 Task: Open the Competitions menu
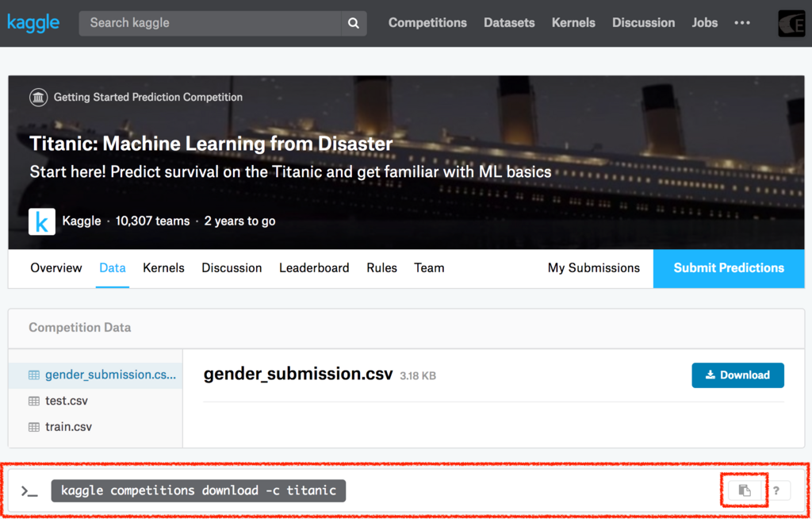pyautogui.click(x=427, y=23)
